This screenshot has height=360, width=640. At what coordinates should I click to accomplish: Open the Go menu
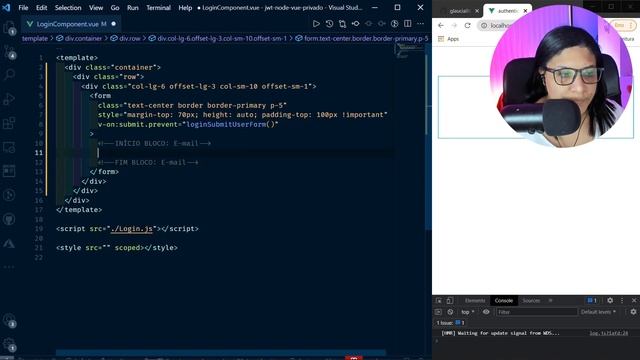(115, 8)
